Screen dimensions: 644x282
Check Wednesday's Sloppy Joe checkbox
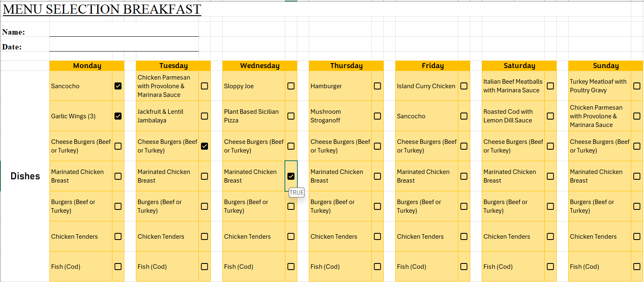click(x=291, y=86)
